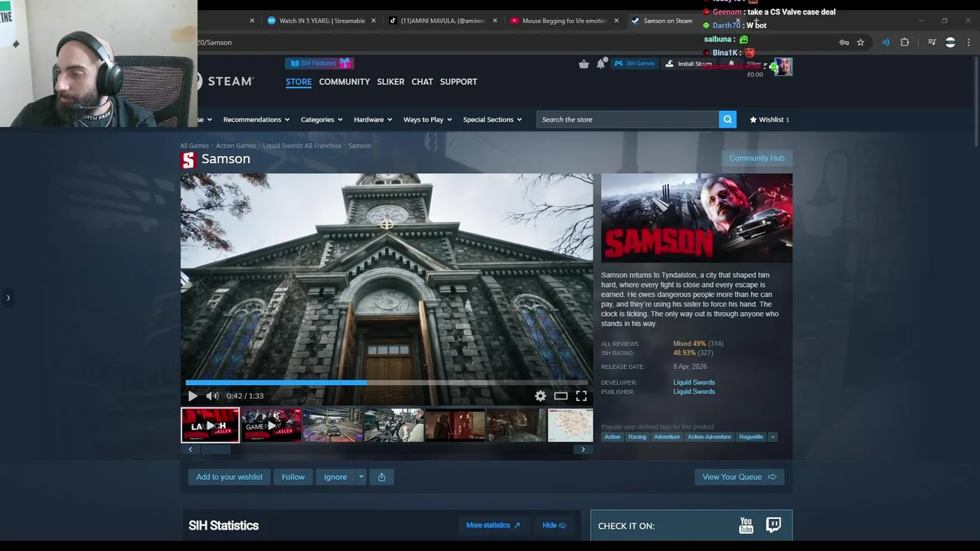Mute the trailer volume
The width and height of the screenshot is (980, 551).
click(212, 396)
